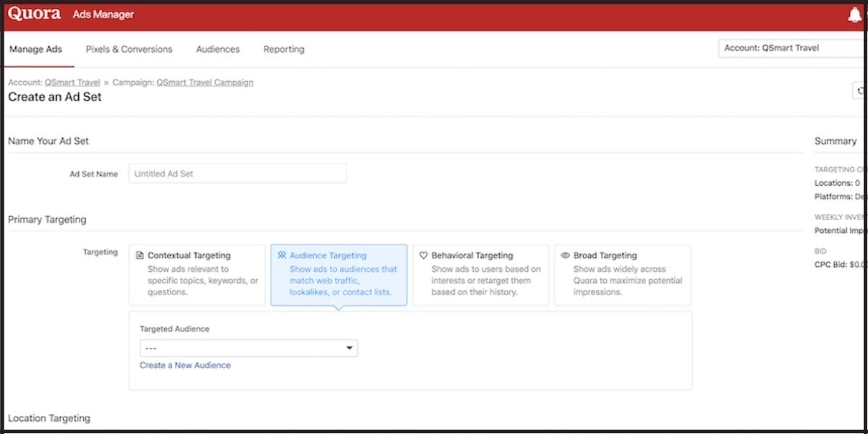The height and width of the screenshot is (434, 868).
Task: Open the Targeted Audience dropdown
Action: coord(249,348)
